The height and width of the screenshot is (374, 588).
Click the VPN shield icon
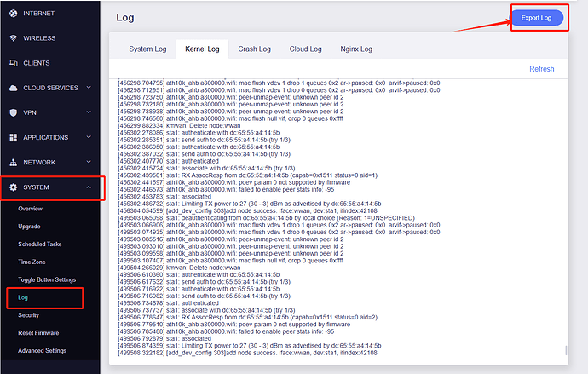(x=14, y=112)
